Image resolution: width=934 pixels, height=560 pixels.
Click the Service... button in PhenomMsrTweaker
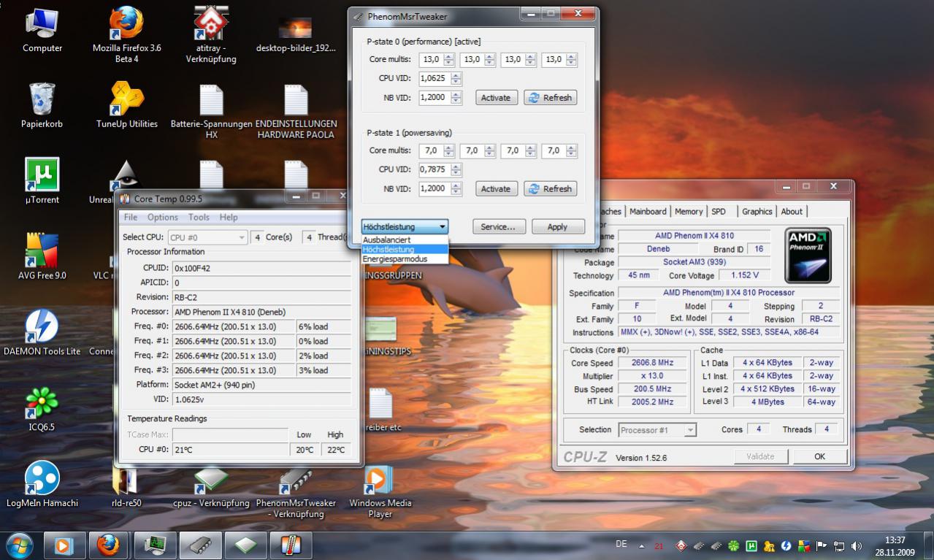click(498, 227)
